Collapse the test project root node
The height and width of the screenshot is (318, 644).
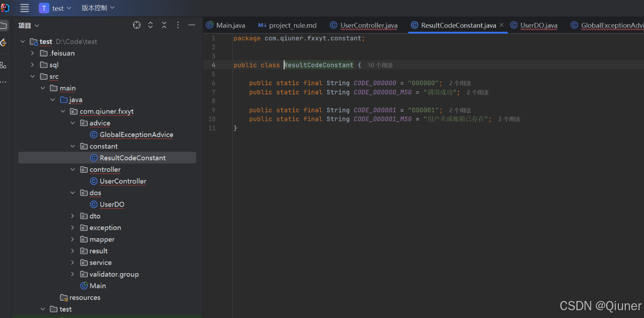pyautogui.click(x=23, y=42)
